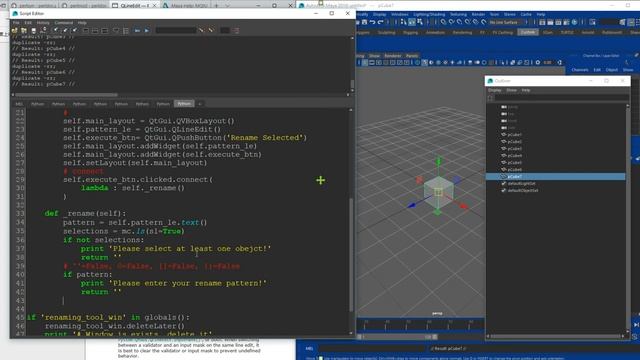Click Redo icon in Maya status line
The height and width of the screenshot is (360, 640).
(380, 22)
